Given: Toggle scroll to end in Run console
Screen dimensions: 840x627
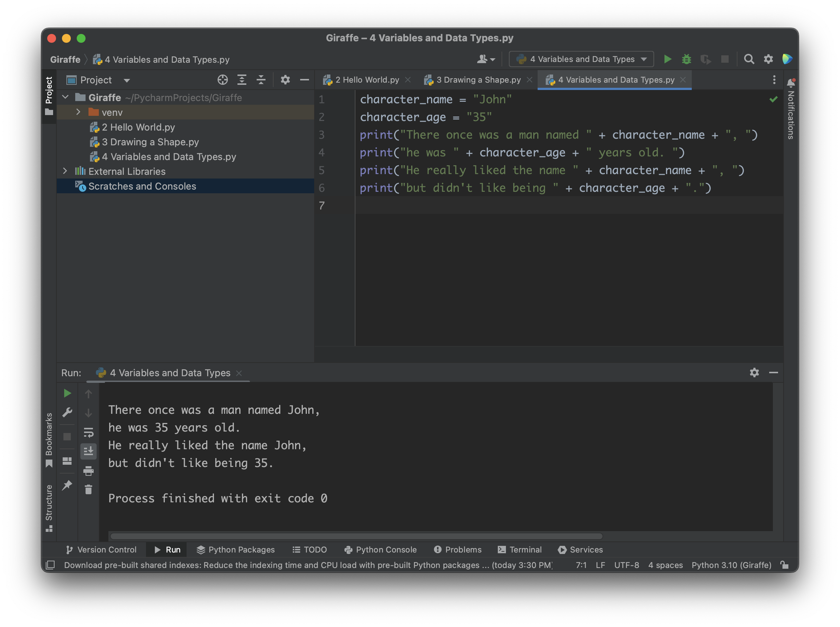Looking at the screenshot, I should pos(88,451).
